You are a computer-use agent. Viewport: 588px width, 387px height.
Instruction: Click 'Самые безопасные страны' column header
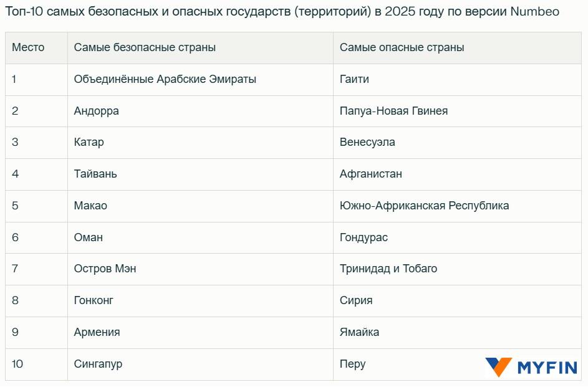tap(145, 47)
